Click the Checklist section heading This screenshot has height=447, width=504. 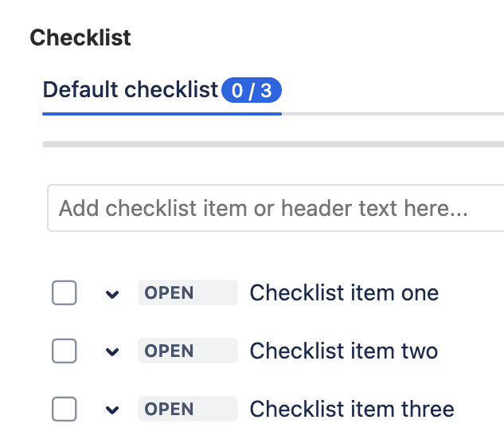[80, 37]
